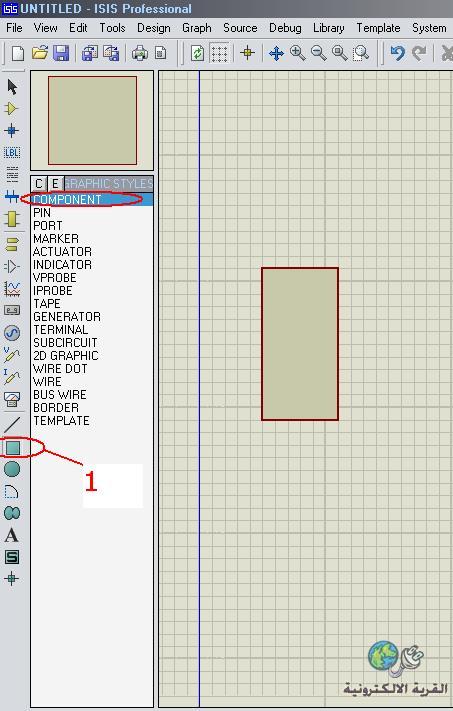Select the 2D Arc graphics tool
453x711 pixels.
(x=12, y=492)
